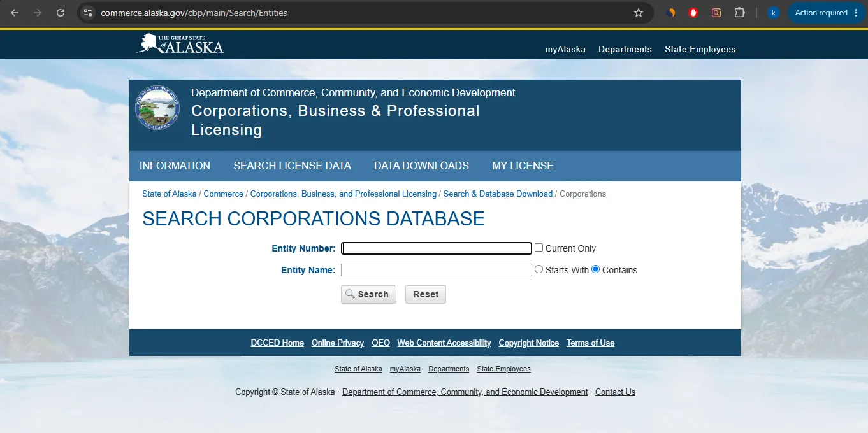Viewport: 868px width, 433px height.
Task: Click the Action required button
Action: (x=827, y=13)
